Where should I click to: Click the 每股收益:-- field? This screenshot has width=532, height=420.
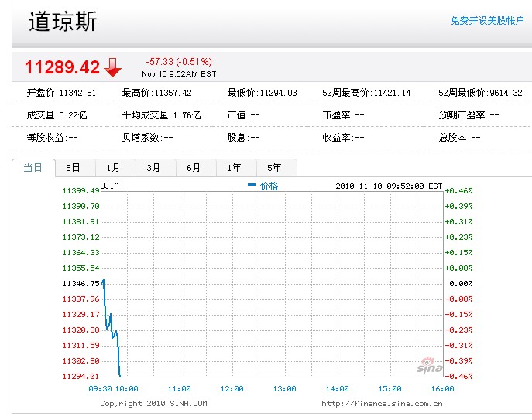point(52,138)
